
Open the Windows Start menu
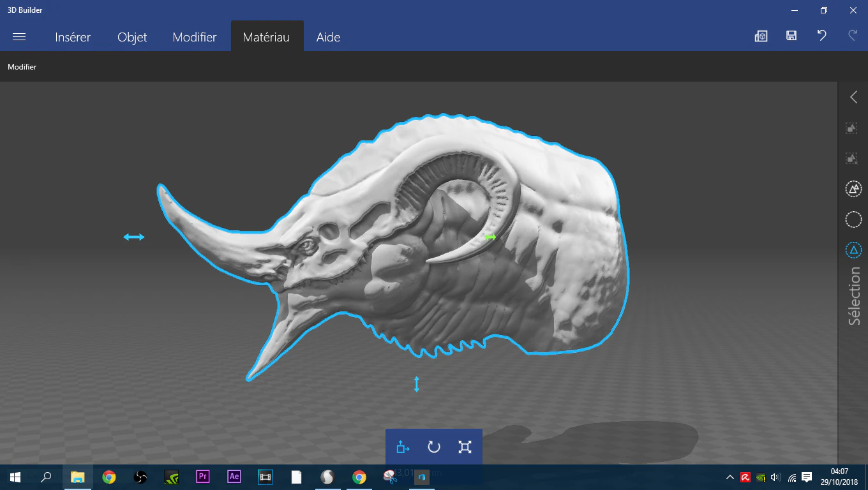[15, 477]
